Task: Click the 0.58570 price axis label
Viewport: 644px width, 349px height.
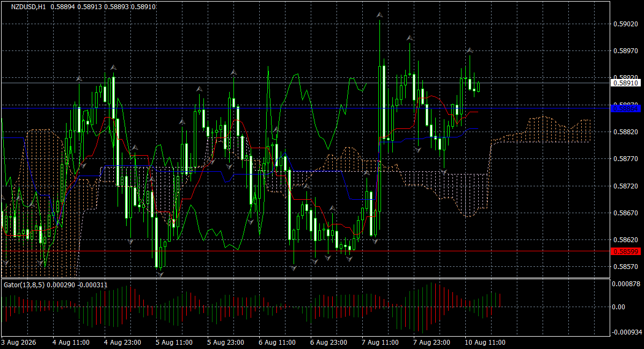Action: coord(625,267)
